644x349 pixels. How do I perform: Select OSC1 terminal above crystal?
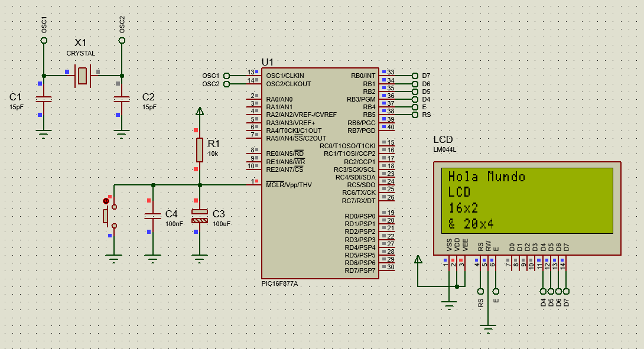44,40
